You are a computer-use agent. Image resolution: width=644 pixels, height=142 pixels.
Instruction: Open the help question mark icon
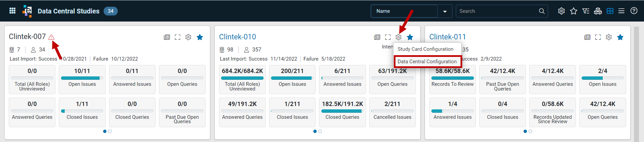point(634,11)
